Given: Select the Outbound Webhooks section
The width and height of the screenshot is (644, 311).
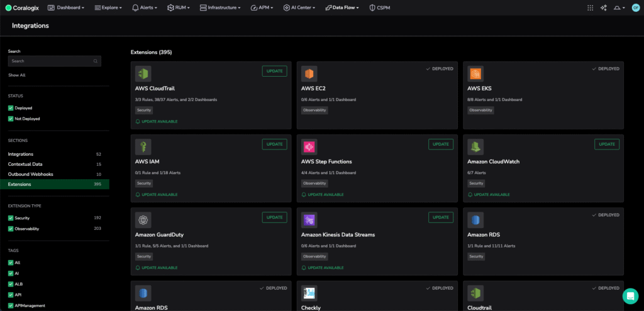Looking at the screenshot, I should click(55, 175).
